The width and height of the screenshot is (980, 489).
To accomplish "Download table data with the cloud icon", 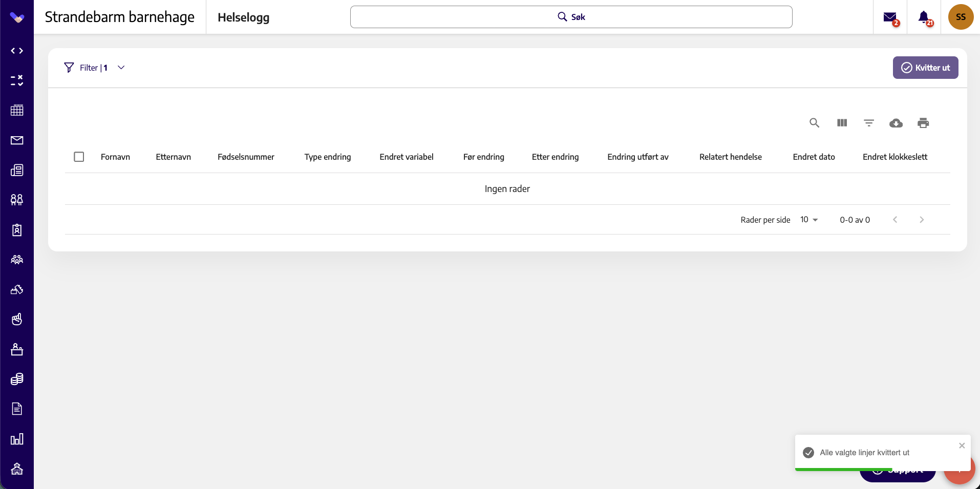I will click(896, 123).
